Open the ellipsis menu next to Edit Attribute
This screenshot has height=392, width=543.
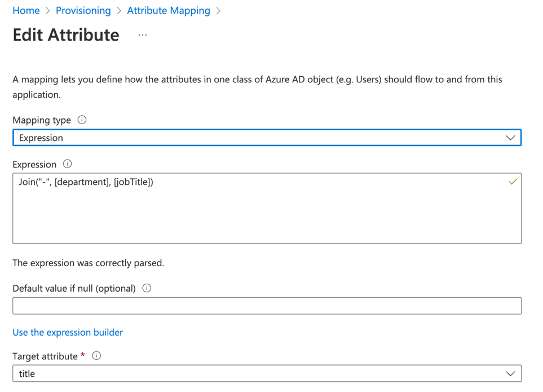[142, 34]
